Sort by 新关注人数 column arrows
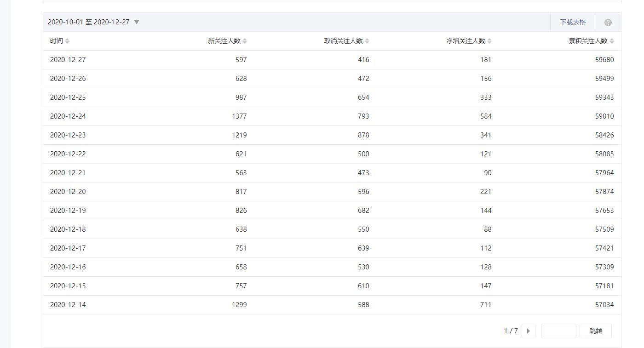This screenshot has width=644, height=348. point(245,41)
